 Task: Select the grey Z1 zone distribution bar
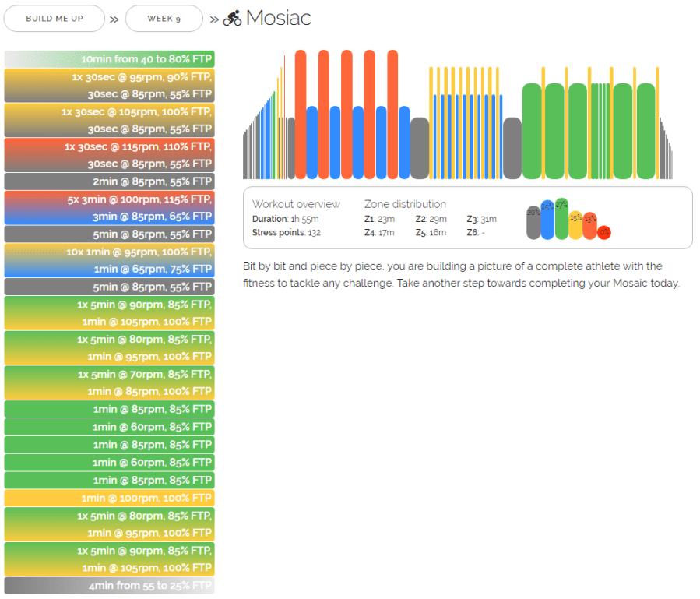533,222
